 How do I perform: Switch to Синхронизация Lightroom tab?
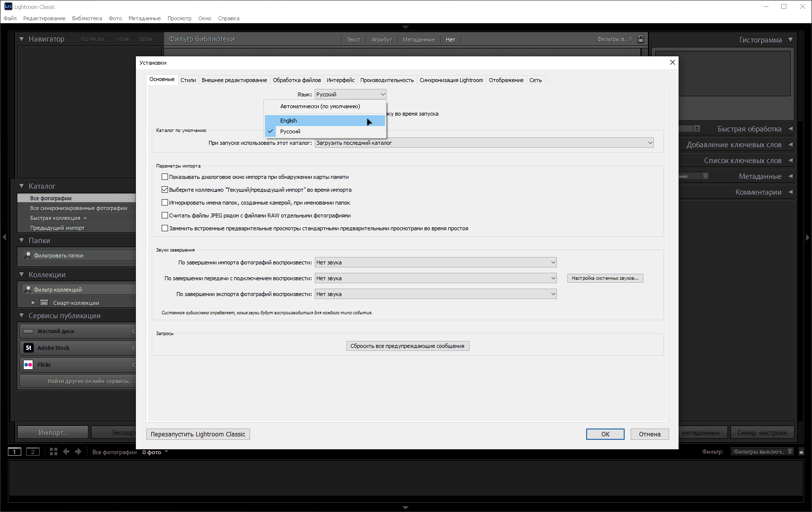[451, 80]
